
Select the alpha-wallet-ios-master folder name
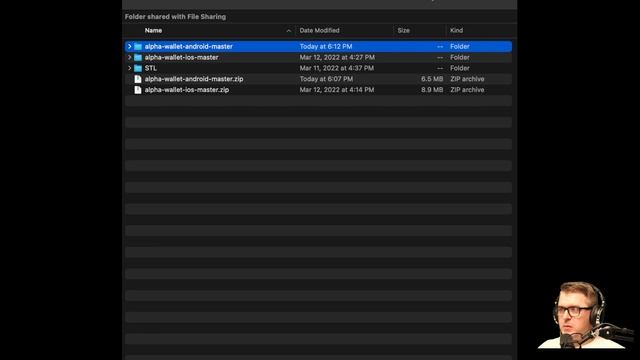click(181, 58)
